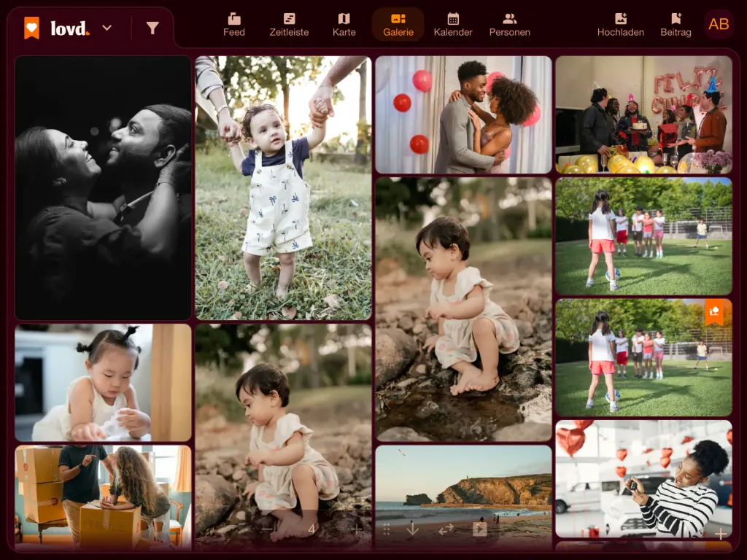Open the filter funnel icon
This screenshot has width=747, height=560.
pos(152,28)
